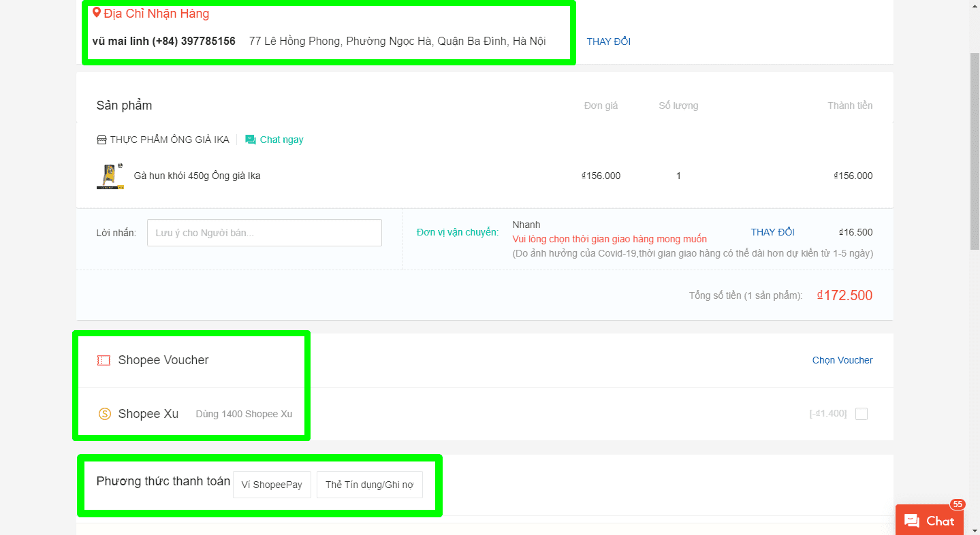
Task: Click the unit price ₫156.000 under Đơn giá
Action: tap(601, 176)
